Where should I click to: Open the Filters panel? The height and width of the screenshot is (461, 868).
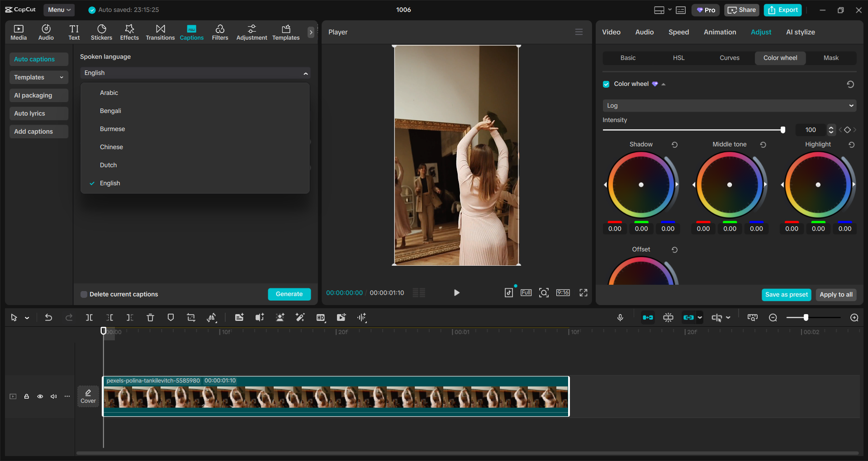220,32
